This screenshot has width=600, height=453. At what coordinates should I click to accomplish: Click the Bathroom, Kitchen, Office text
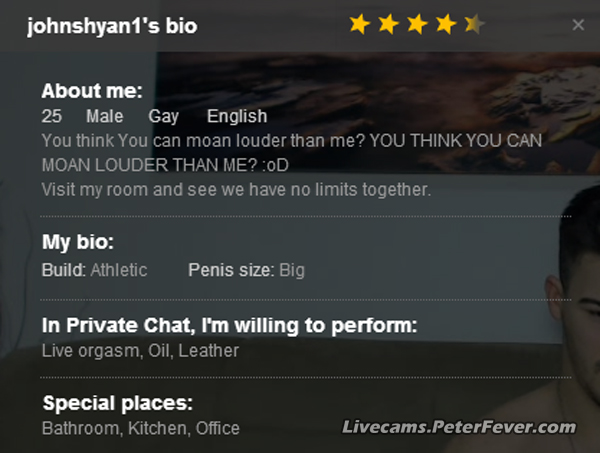(x=141, y=429)
